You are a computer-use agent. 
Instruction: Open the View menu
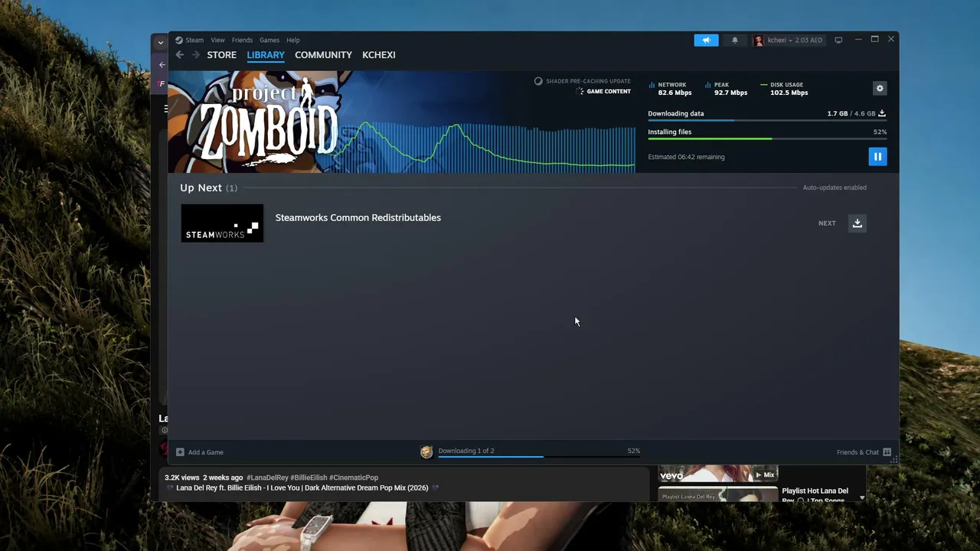point(218,40)
